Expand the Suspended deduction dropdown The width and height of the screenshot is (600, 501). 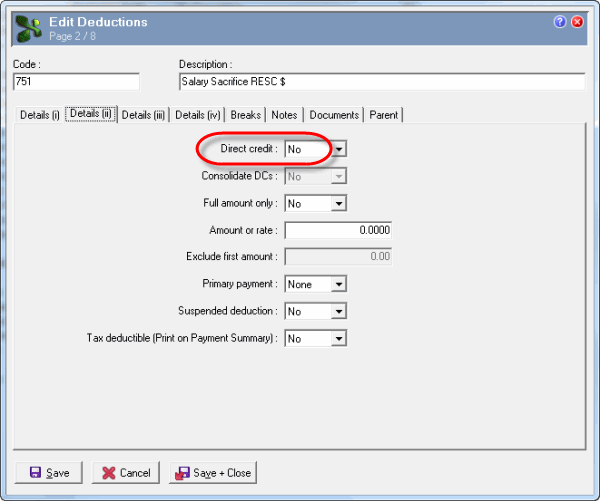pyautogui.click(x=339, y=311)
